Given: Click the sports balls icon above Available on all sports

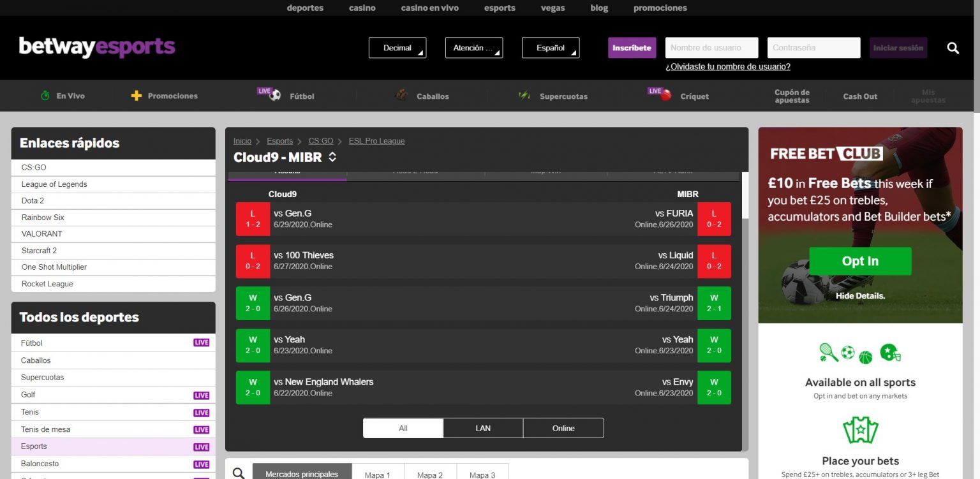Looking at the screenshot, I should (x=860, y=353).
